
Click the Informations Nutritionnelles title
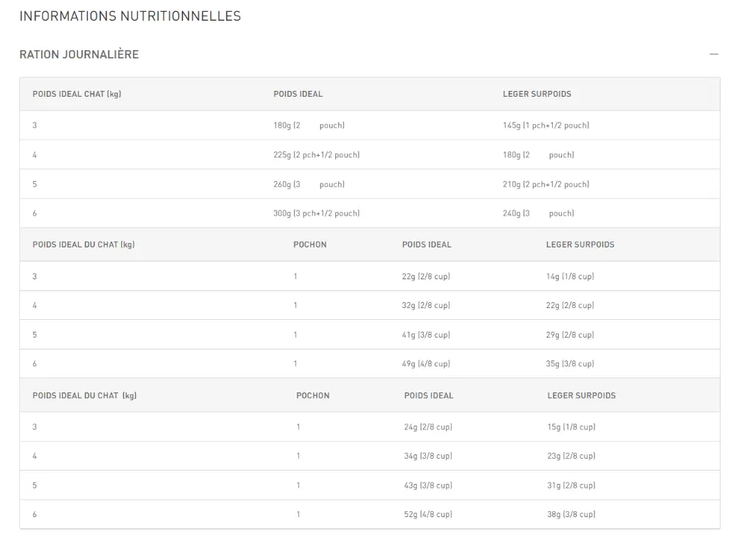pos(130,16)
